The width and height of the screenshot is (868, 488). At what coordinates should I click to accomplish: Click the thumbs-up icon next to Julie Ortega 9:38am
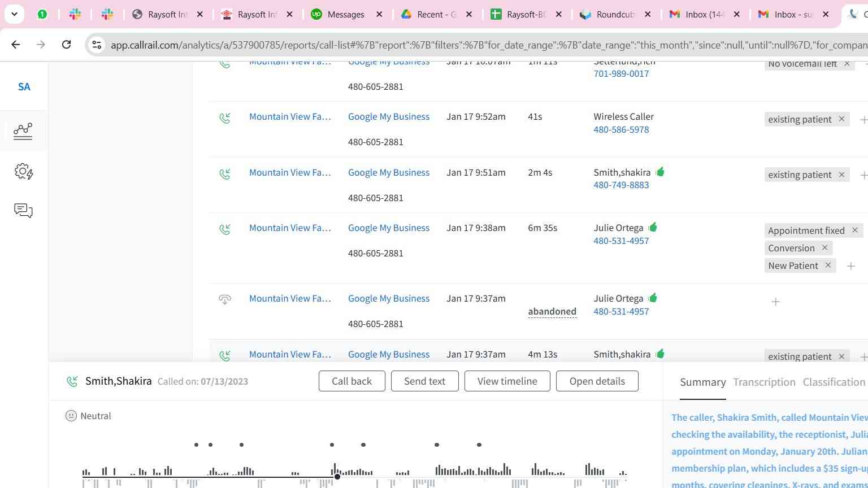(x=653, y=227)
